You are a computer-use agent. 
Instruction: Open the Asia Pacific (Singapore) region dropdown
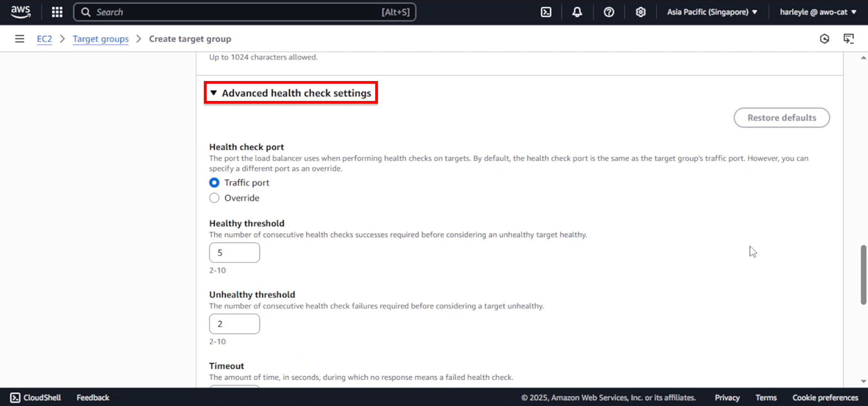tap(712, 12)
